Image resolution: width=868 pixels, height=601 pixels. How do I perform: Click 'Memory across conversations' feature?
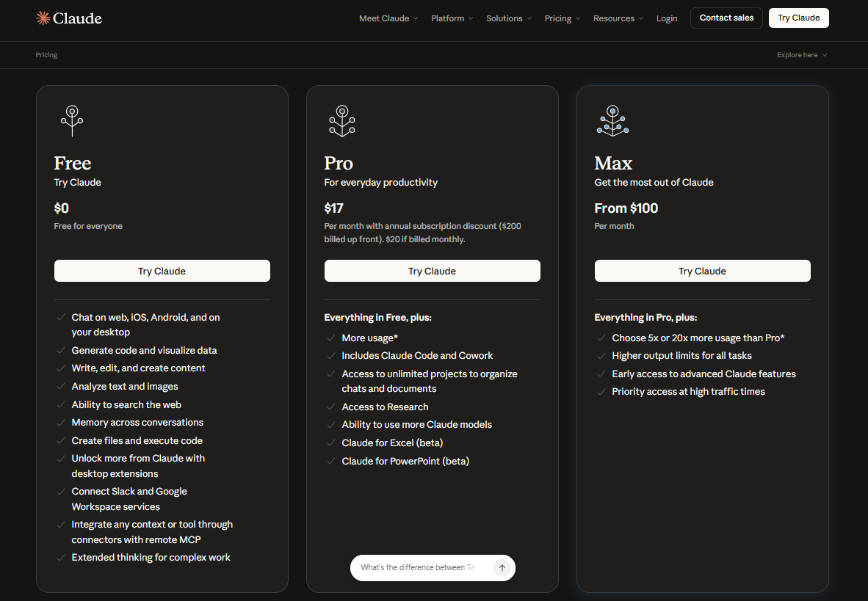[x=137, y=422]
